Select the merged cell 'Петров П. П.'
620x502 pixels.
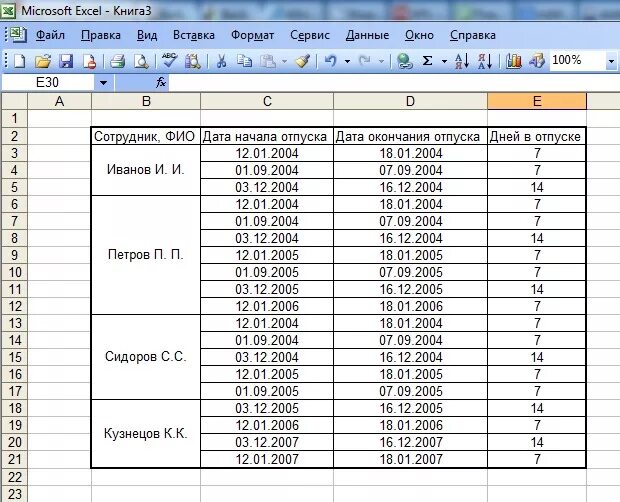pos(146,255)
